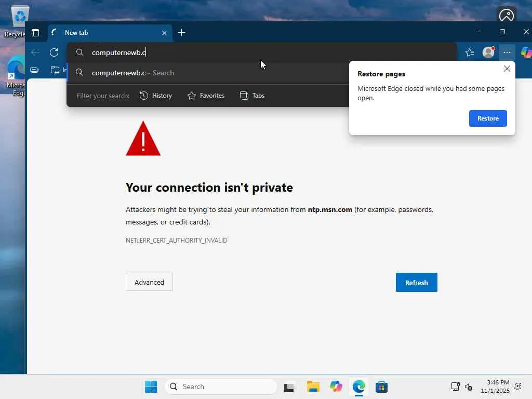Open the Copilot icon in Edge toolbar
This screenshot has height=399, width=532.
coord(526,52)
